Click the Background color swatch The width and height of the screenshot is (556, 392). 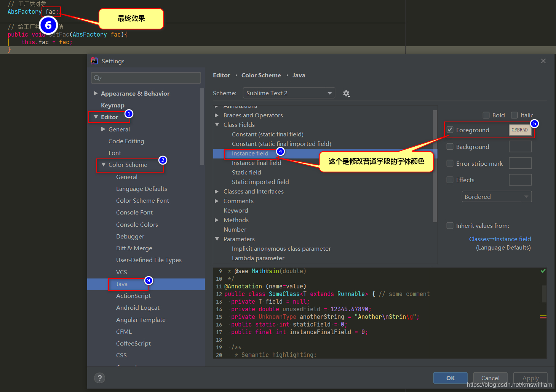[520, 147]
